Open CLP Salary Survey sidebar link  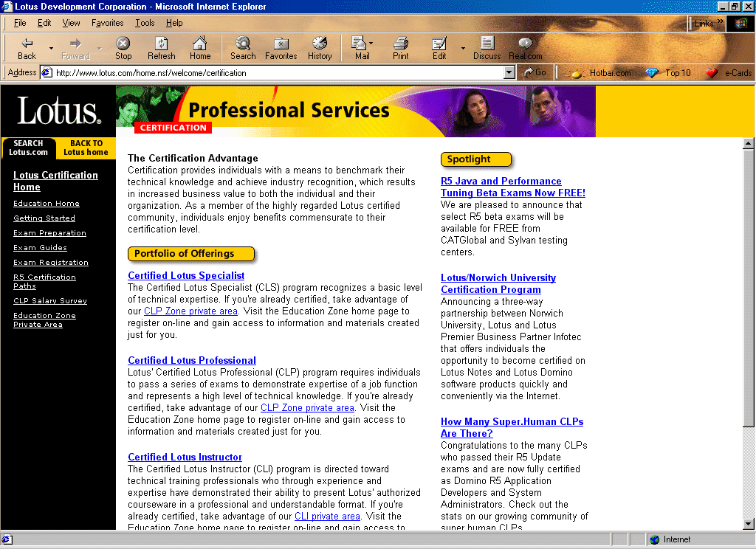[50, 301]
